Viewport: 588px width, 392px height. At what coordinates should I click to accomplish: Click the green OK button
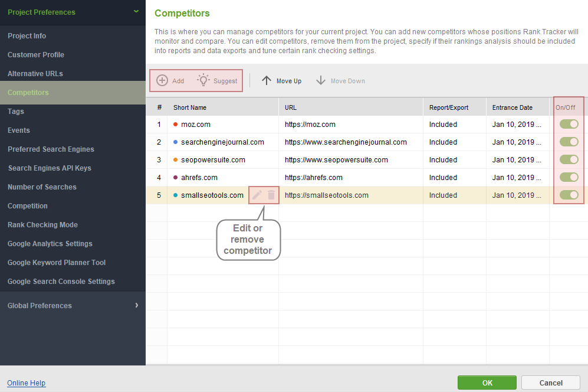[487, 383]
